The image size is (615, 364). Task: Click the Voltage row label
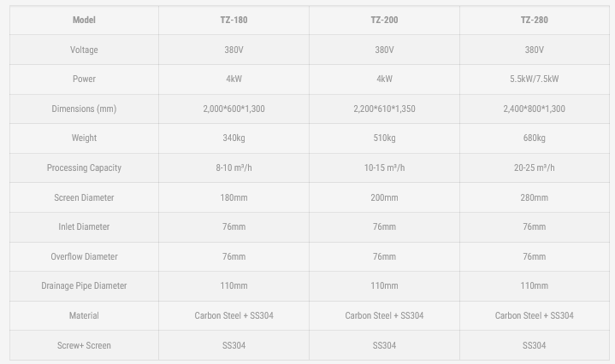pos(84,50)
